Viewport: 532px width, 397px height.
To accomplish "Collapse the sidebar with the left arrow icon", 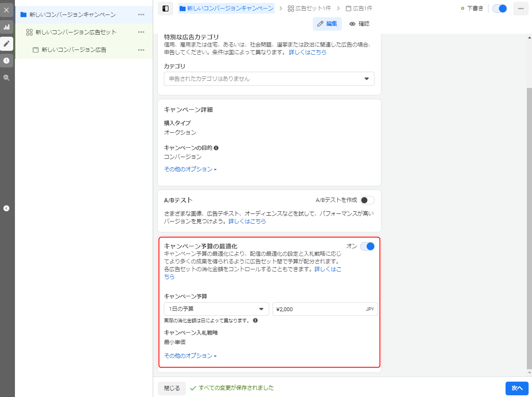I will pos(6,208).
